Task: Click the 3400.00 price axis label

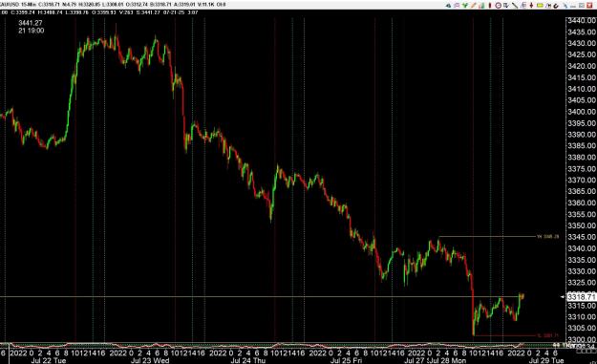Action: tap(581, 112)
